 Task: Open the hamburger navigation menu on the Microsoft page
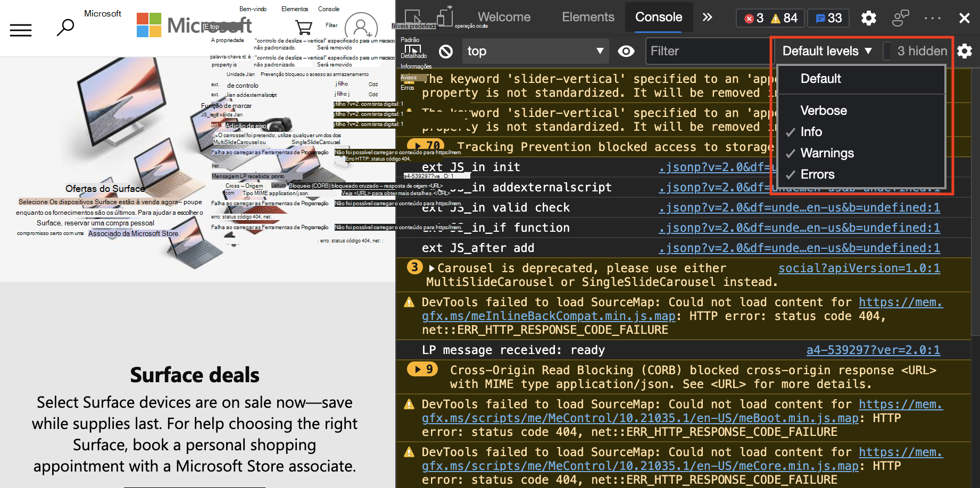tap(21, 30)
